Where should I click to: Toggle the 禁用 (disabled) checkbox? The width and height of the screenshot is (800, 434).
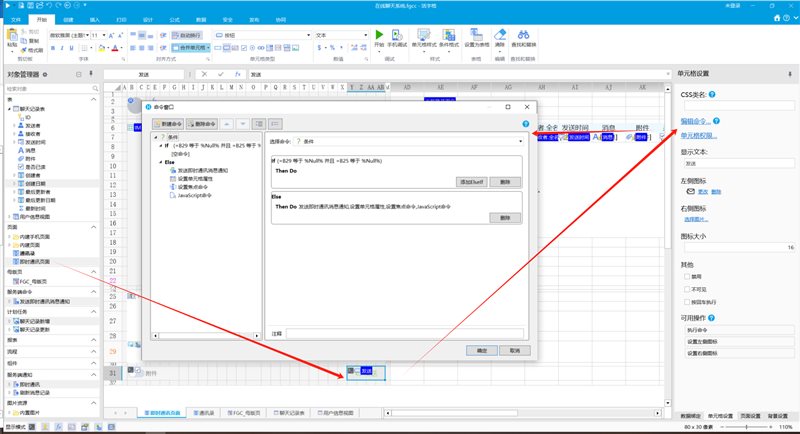click(x=687, y=276)
